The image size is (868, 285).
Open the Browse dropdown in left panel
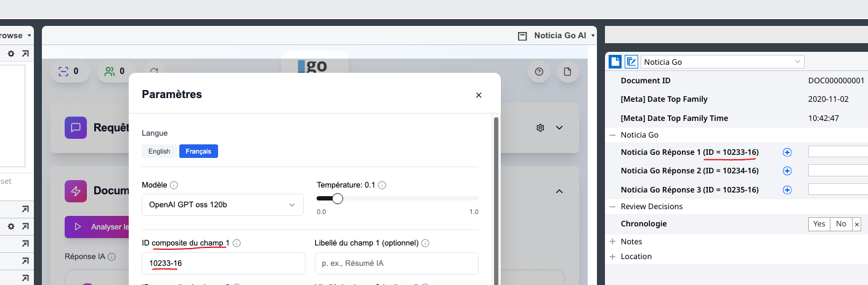(x=29, y=36)
